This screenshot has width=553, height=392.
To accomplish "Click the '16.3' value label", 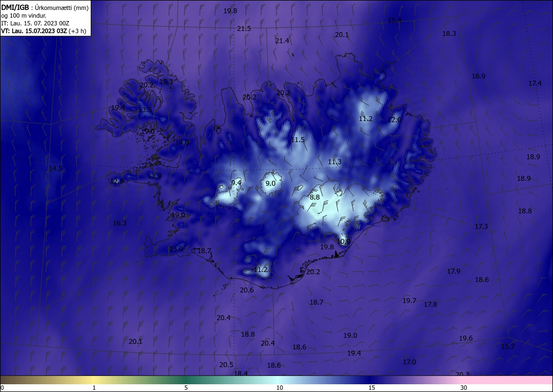I will point(119,223).
